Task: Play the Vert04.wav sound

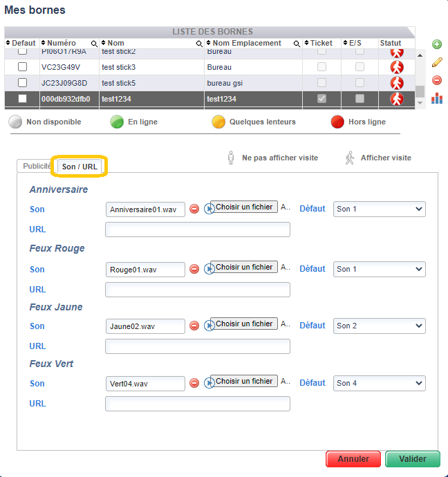Action: point(208,383)
